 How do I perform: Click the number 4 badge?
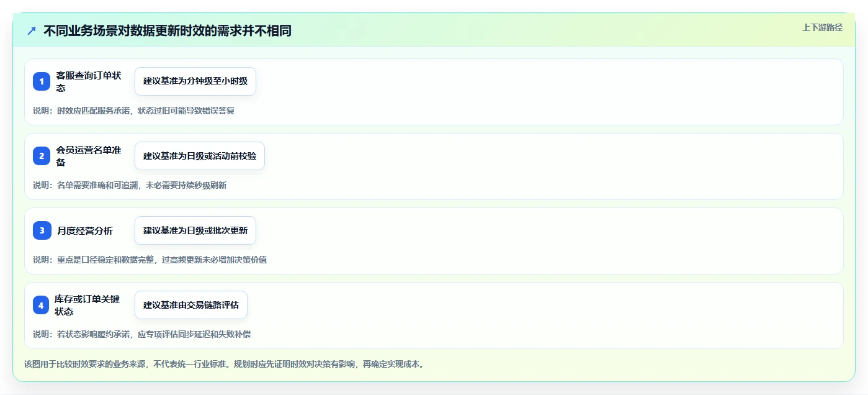pos(42,305)
